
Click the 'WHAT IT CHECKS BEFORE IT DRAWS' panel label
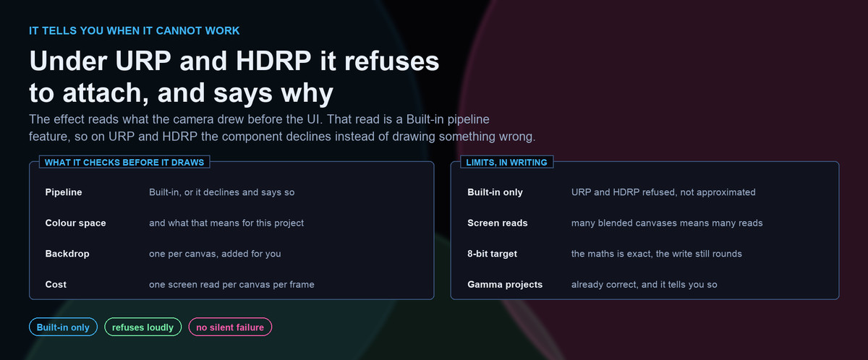click(x=124, y=162)
